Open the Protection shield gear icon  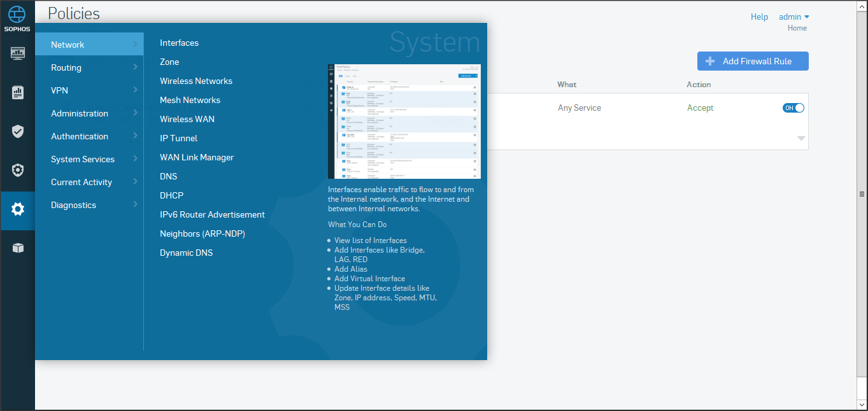(17, 170)
